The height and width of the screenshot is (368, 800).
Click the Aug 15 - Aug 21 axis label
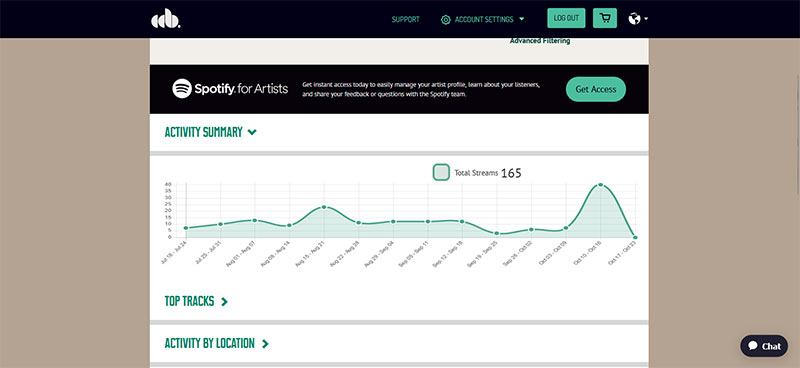310,253
